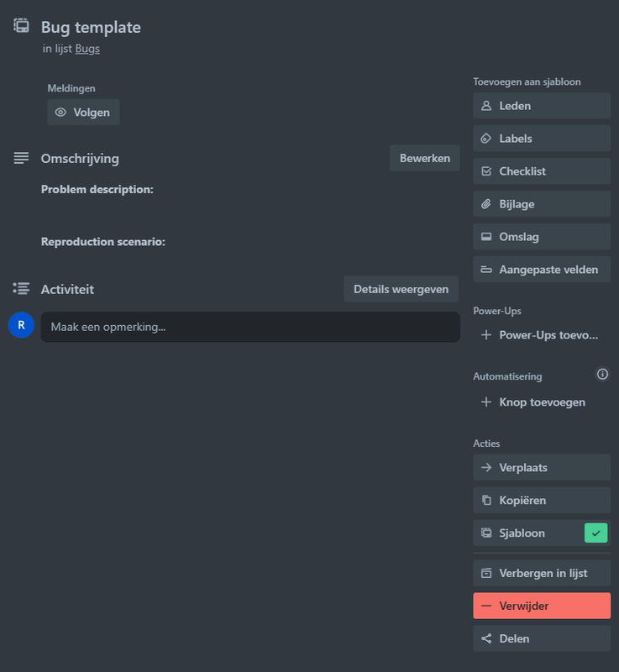The image size is (619, 672).
Task: Open Power-Ups toevoegen option
Action: [x=542, y=335]
